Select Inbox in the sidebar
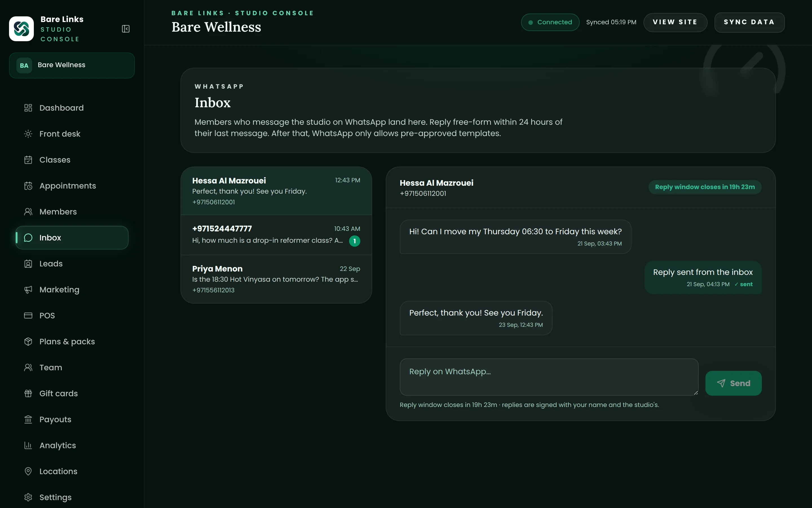812x508 pixels. (72, 238)
